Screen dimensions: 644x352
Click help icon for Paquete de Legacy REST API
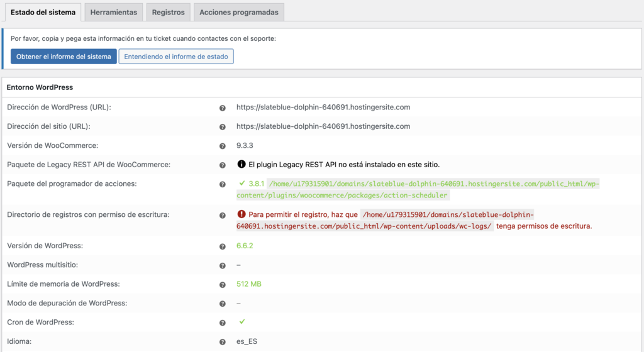222,165
